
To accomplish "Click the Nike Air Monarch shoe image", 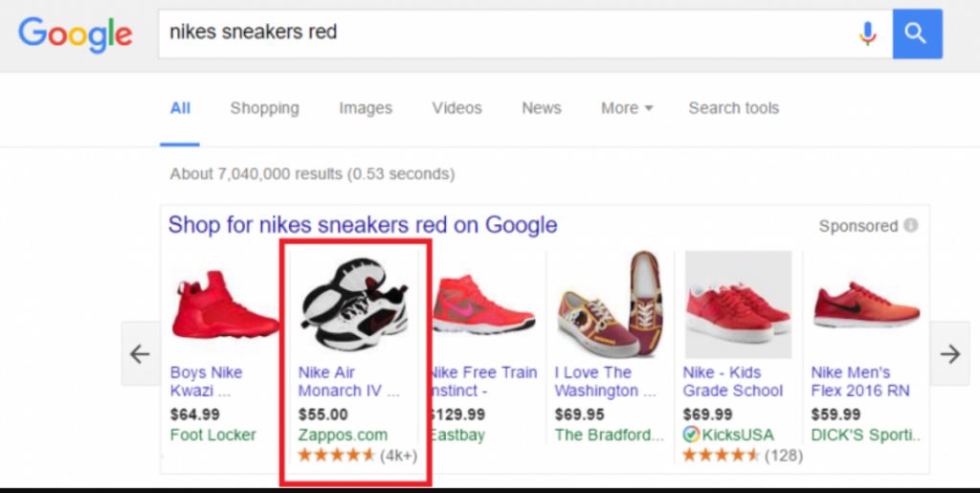I will [x=355, y=303].
